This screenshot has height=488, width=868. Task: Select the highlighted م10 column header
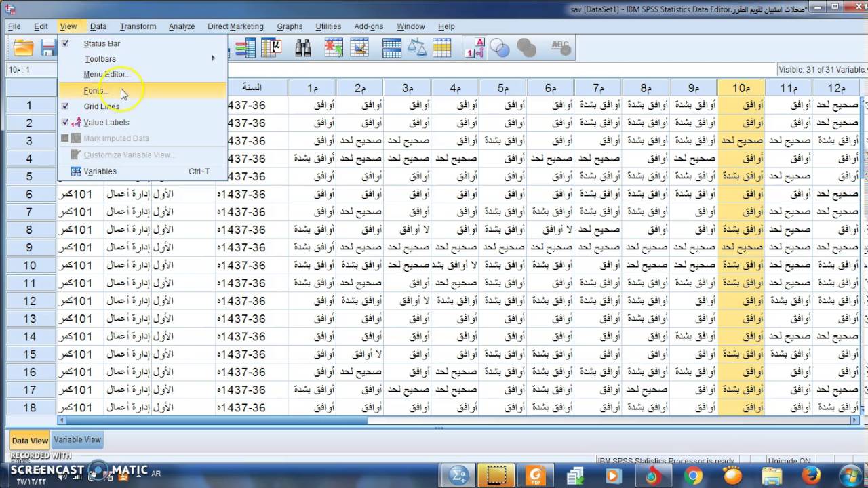pos(741,87)
